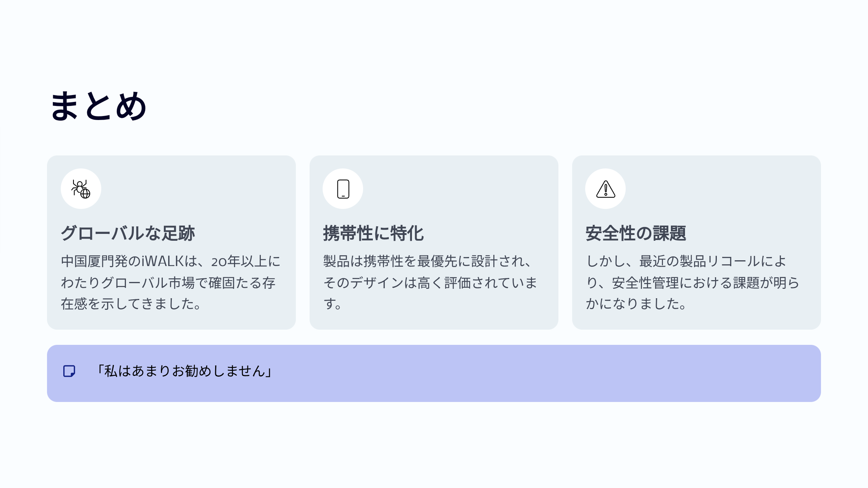This screenshot has width=868, height=488.
Task: Click the portability design description text
Action: (430, 282)
